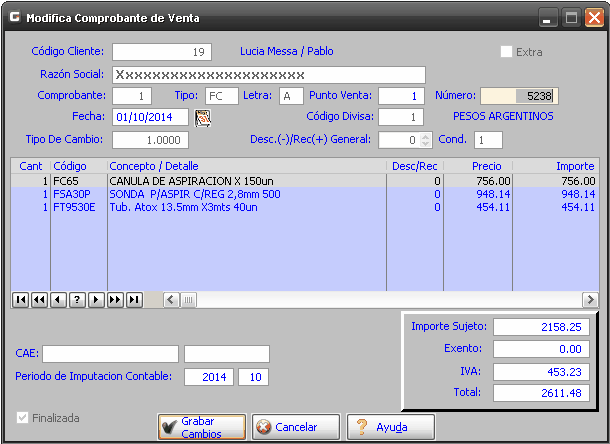Screen dimensions: 610x444
Task: Jump to first record in grid navigator
Action: pos(20,300)
